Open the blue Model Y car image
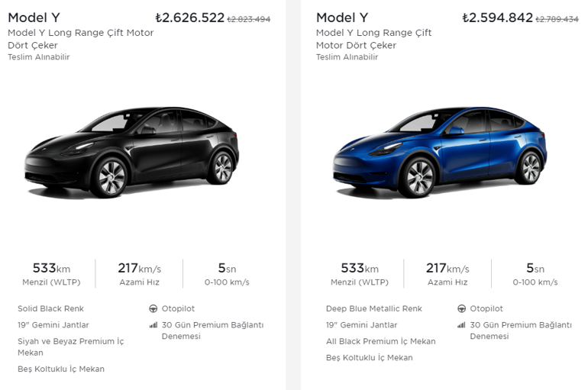588x390 pixels. click(x=439, y=153)
